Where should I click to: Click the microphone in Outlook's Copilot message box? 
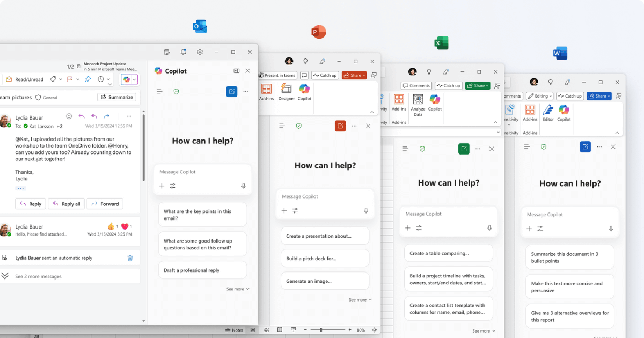point(244,186)
